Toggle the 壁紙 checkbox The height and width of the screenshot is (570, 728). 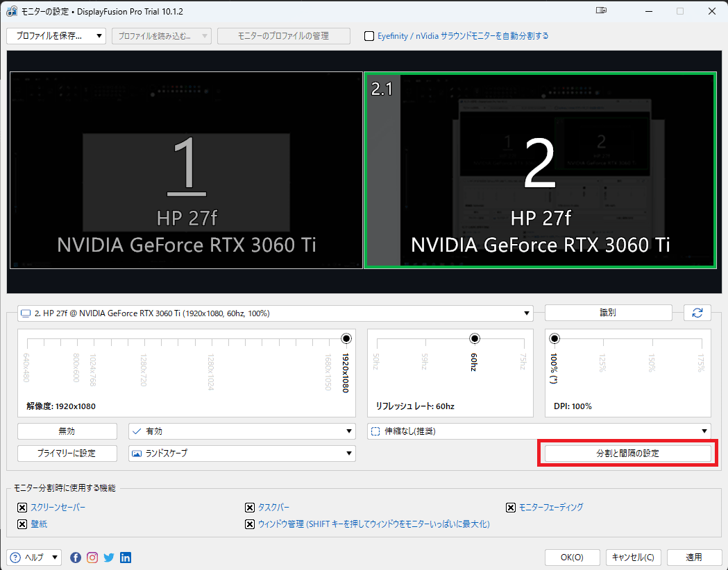point(22,524)
